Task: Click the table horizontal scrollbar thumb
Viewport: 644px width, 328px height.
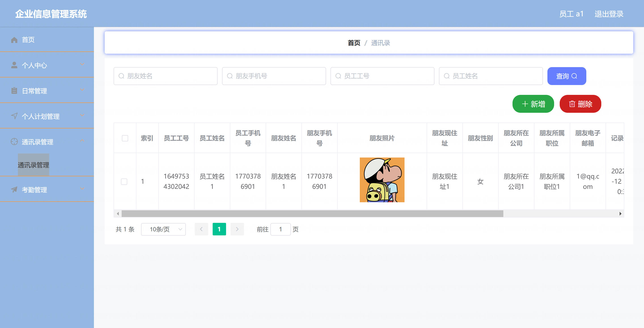Action: pyautogui.click(x=312, y=214)
